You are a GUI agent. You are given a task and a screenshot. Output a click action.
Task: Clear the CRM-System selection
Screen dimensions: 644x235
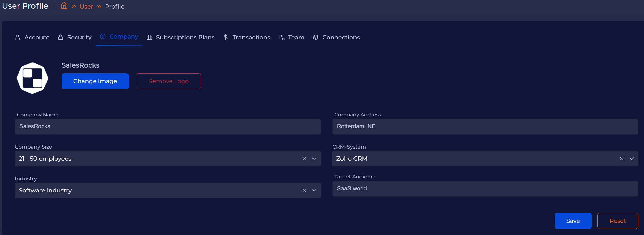coord(622,159)
